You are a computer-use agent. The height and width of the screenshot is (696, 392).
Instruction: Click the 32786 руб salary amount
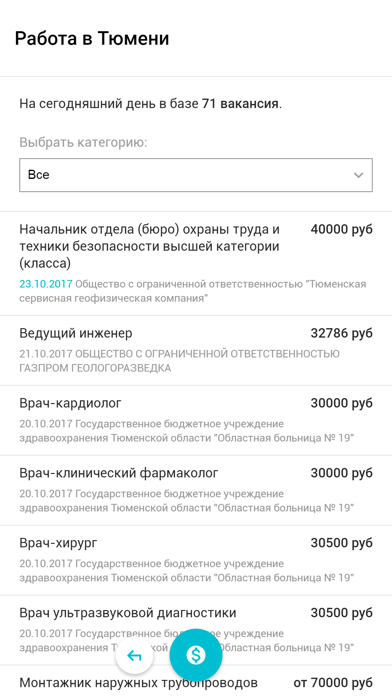tap(341, 333)
